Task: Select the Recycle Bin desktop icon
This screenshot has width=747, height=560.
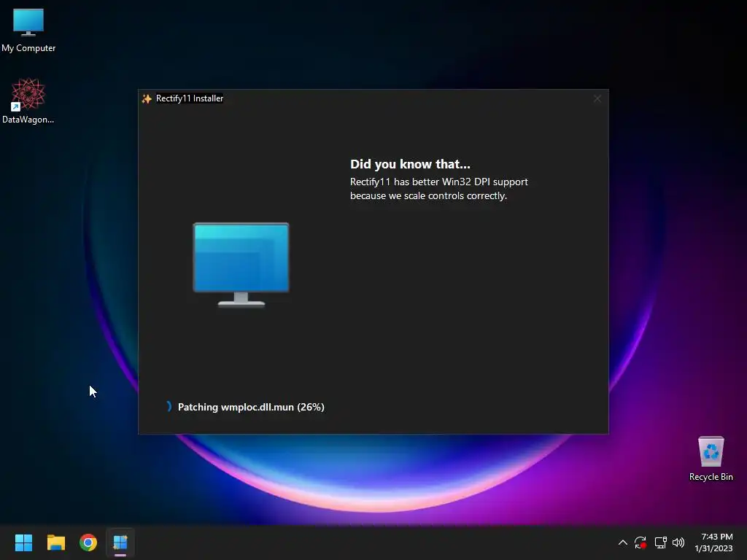Action: point(711,459)
